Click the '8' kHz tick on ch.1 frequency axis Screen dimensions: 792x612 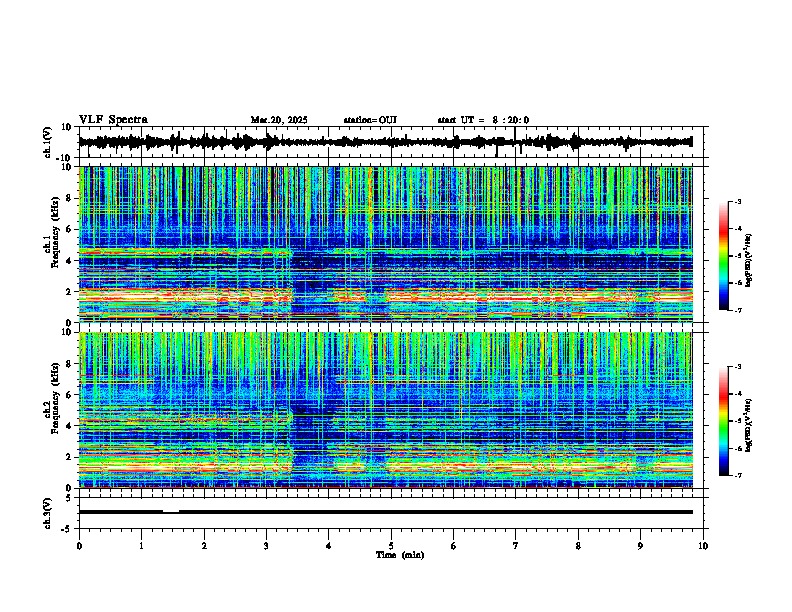[69, 198]
